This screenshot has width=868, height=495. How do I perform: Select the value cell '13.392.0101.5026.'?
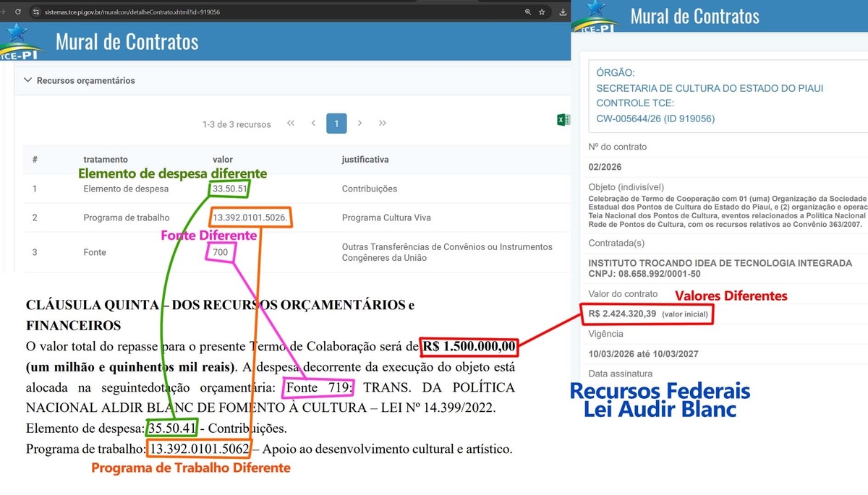(x=251, y=218)
